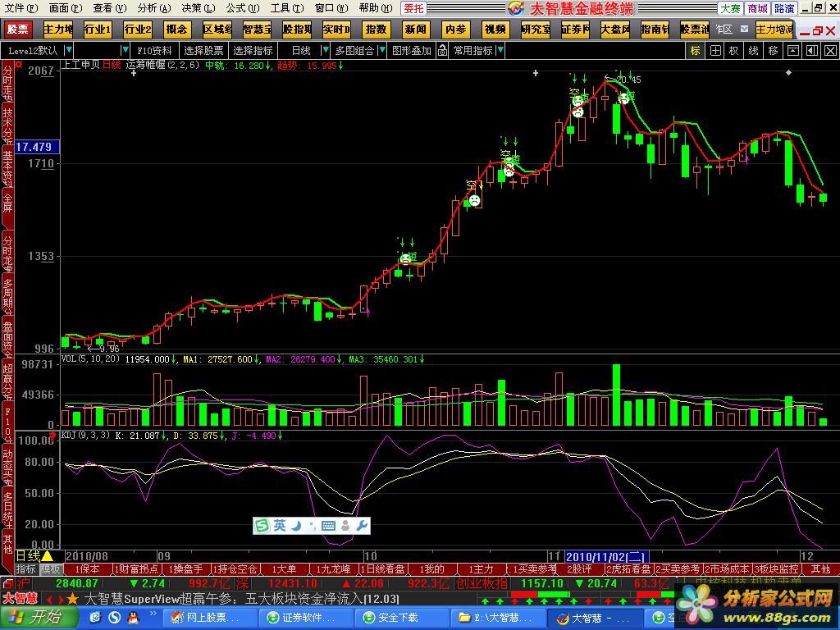840x630 pixels.
Task: Toggle the crosshair grid icon
Action: [715, 50]
